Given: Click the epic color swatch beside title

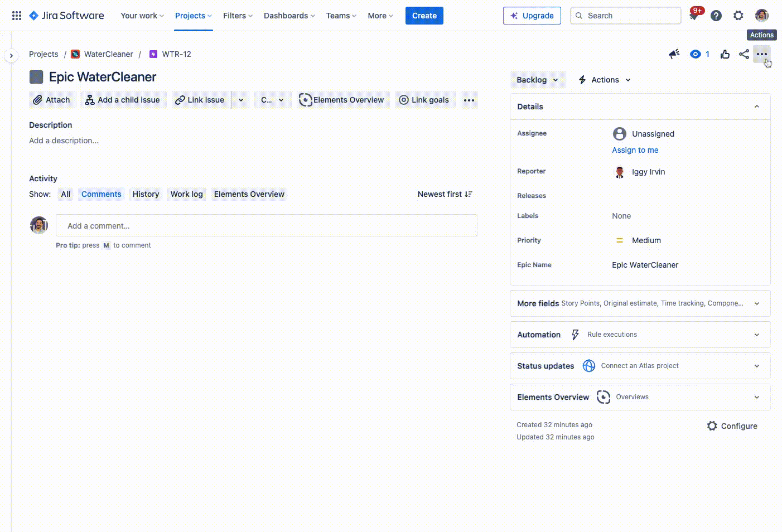Looking at the screenshot, I should pos(36,77).
